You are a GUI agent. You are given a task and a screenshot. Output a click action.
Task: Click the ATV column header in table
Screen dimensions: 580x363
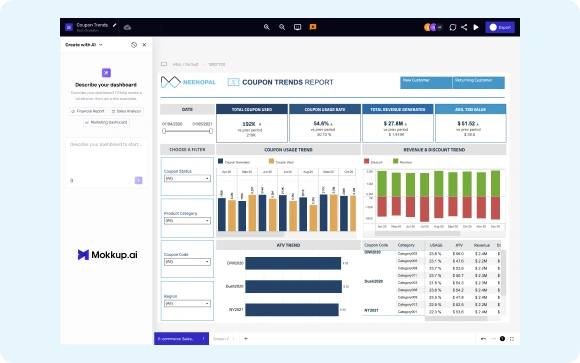[459, 245]
